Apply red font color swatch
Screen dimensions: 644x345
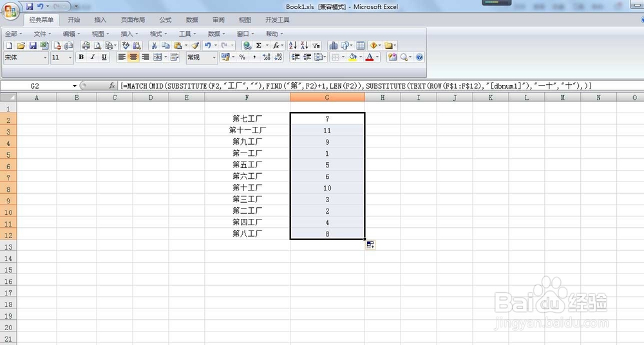pyautogui.click(x=370, y=57)
